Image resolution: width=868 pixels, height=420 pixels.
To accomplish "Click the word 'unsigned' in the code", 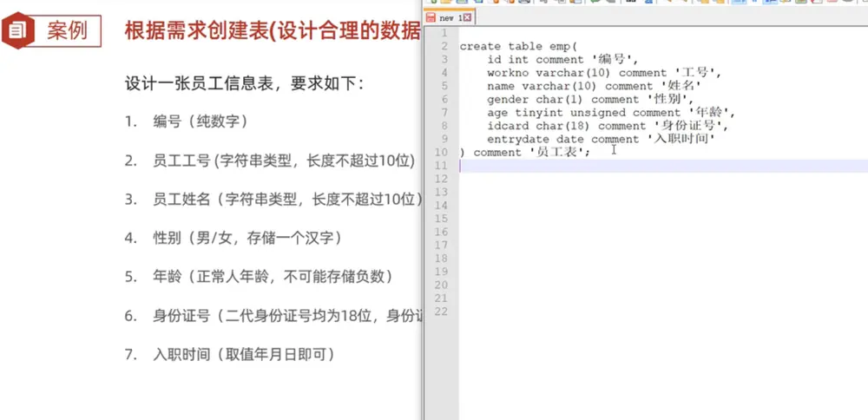I will pos(598,113).
